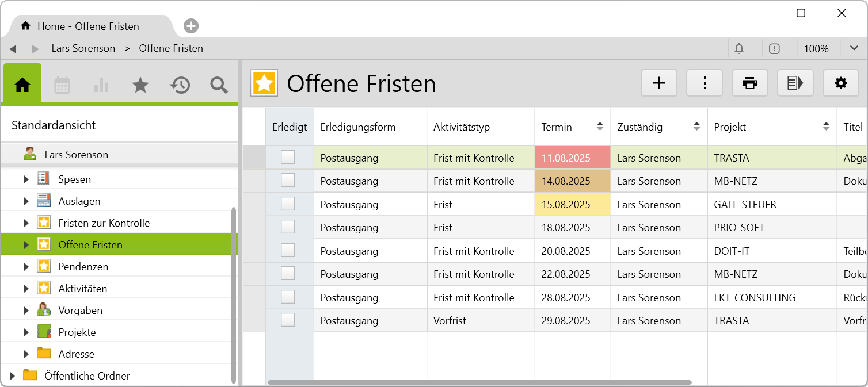Check Erledigt for LKT-CONSULTING row
Viewport: 868px width, 387px height.
(x=288, y=297)
